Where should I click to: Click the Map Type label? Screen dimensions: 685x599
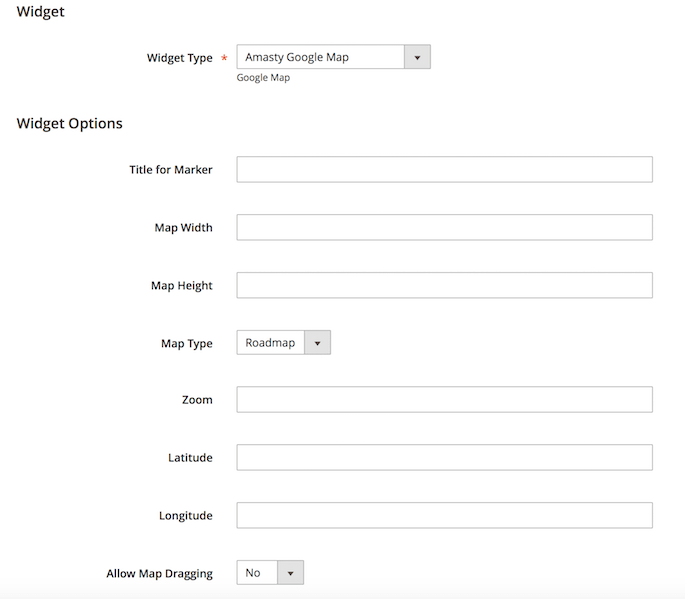click(x=186, y=344)
